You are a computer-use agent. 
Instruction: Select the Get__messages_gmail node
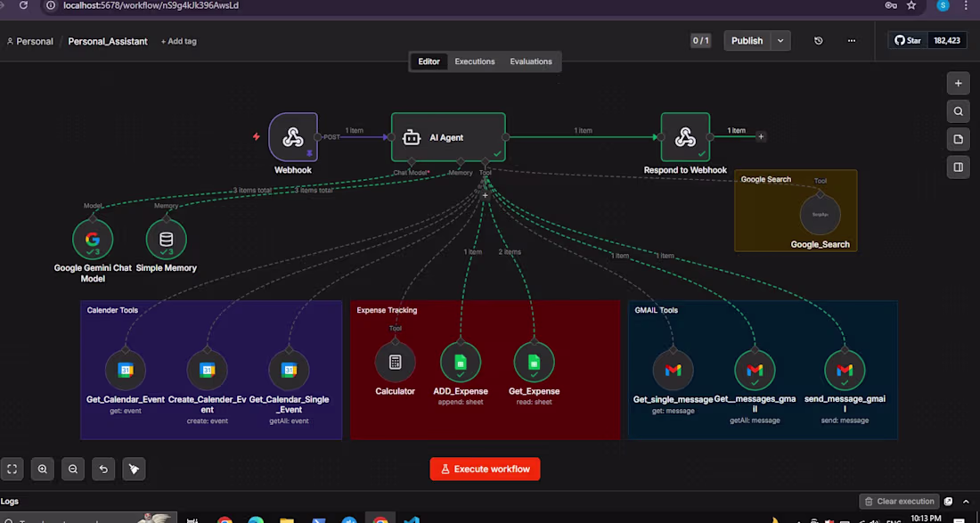pos(755,370)
